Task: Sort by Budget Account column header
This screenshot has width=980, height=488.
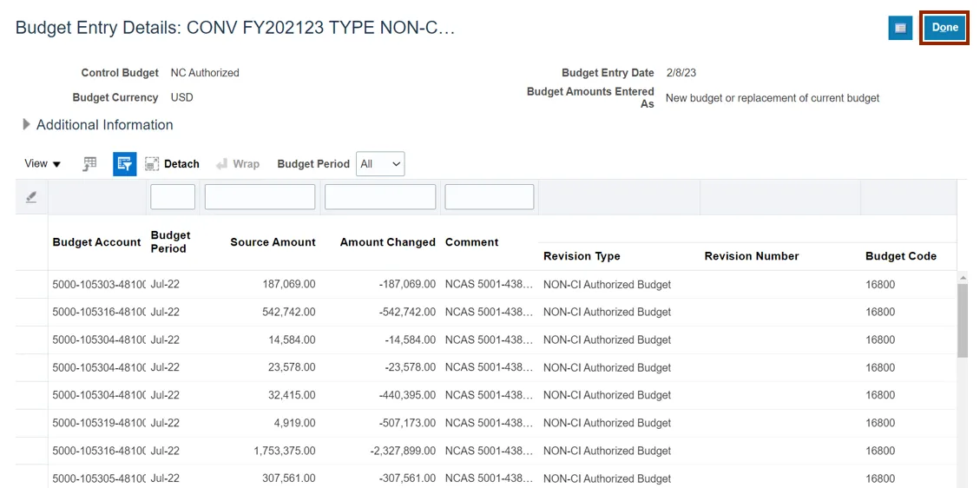Action: pyautogui.click(x=96, y=242)
